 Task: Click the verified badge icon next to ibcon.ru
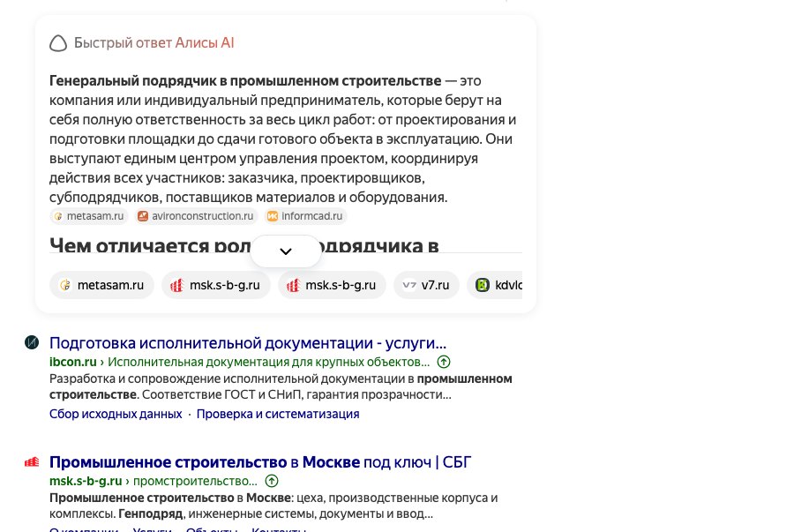tap(444, 362)
